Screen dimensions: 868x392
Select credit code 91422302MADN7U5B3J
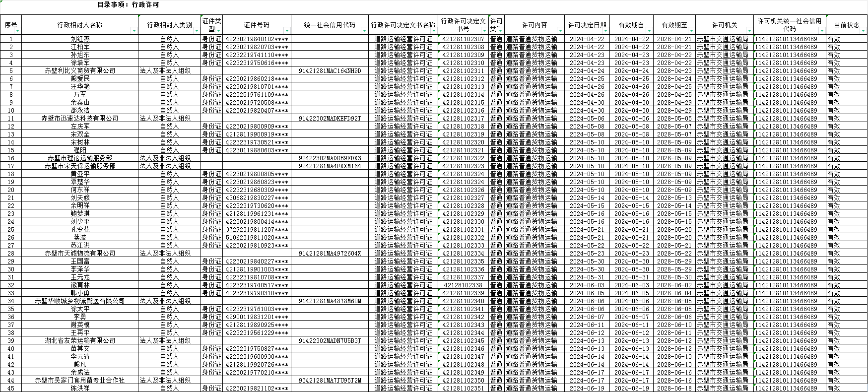pyautogui.click(x=330, y=340)
